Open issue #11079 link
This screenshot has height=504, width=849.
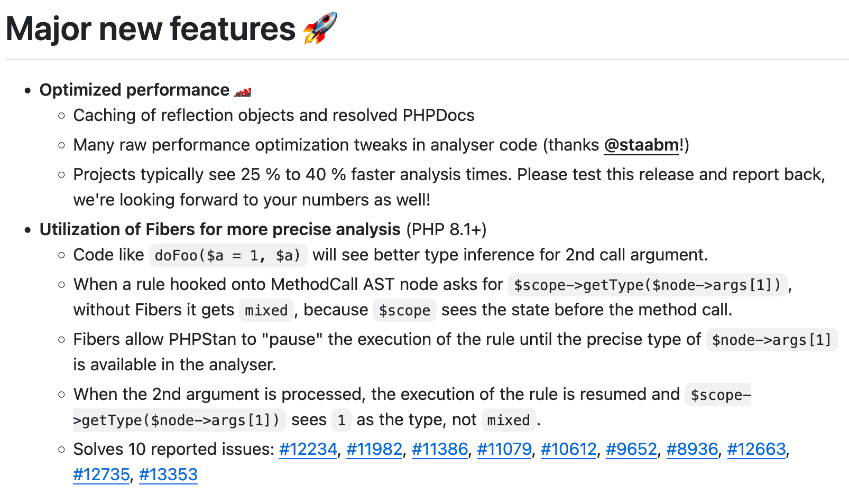tap(504, 449)
